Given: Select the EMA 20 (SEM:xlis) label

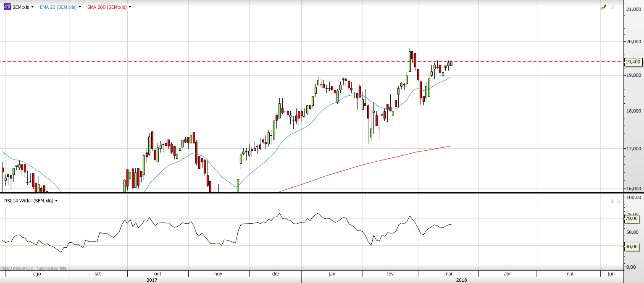Looking at the screenshot, I should click(58, 7).
